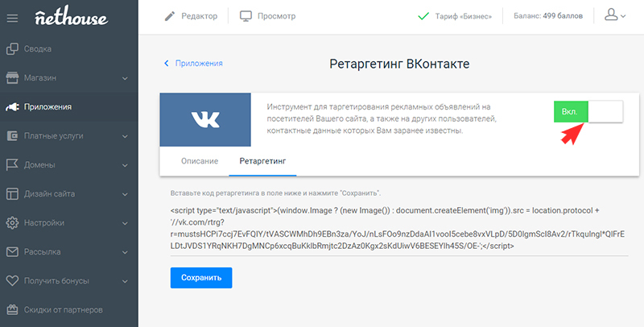Expand the Дизайн сайта chevron
Viewport: 644px width, 327px height.
[126, 194]
